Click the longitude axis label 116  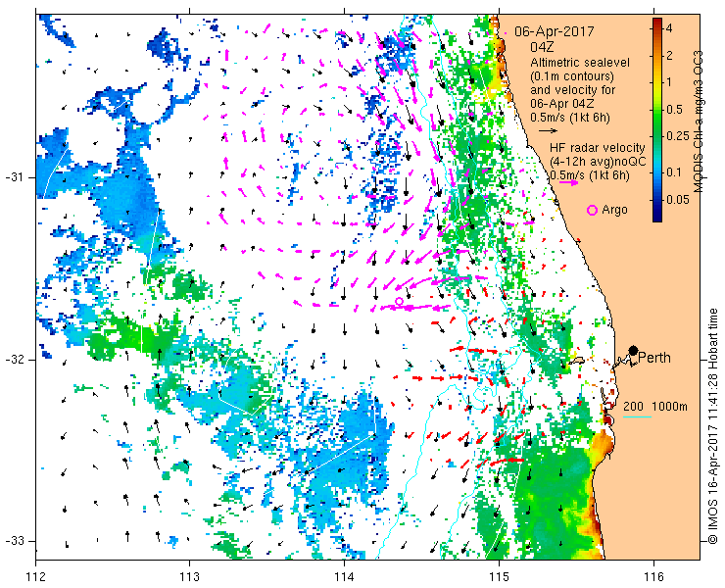pos(653,577)
